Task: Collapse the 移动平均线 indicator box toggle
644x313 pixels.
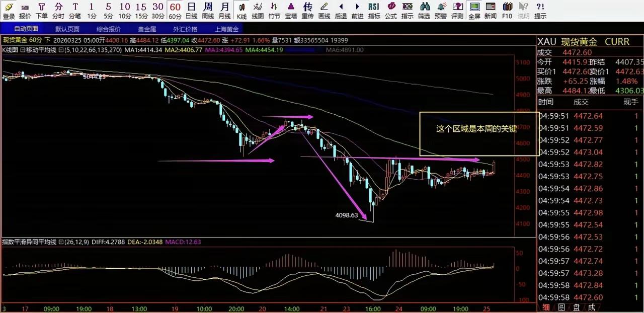Action: pyautogui.click(x=22, y=50)
